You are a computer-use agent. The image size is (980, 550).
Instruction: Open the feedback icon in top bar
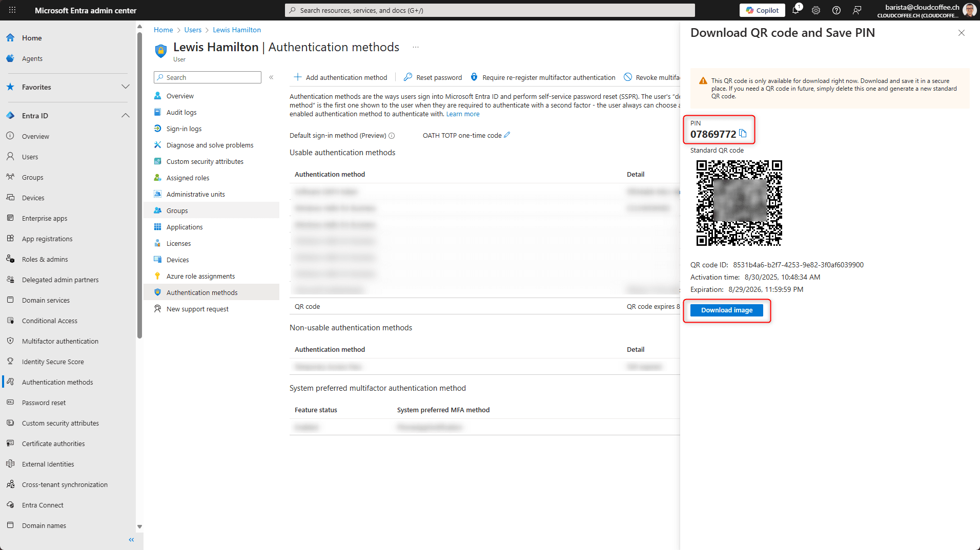tap(857, 10)
